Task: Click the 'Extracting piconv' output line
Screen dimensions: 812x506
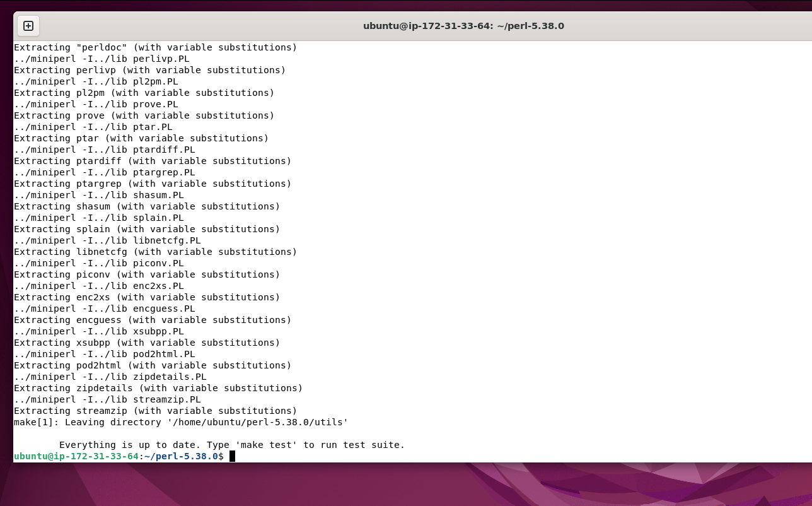Action: [147, 274]
